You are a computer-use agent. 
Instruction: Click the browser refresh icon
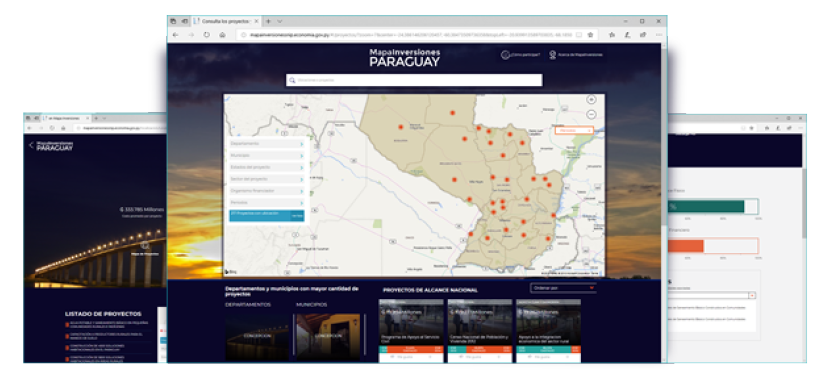[x=206, y=35]
